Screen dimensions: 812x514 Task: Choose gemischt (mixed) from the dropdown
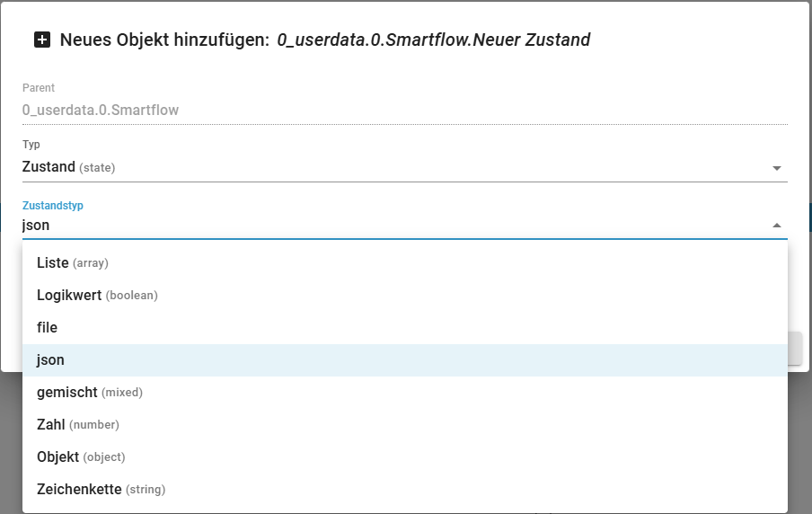(90, 392)
